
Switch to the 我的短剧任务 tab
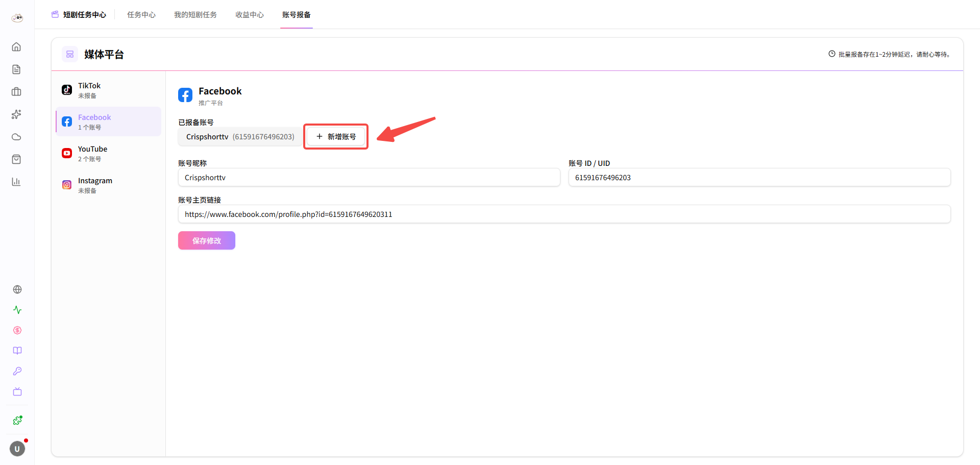click(195, 15)
